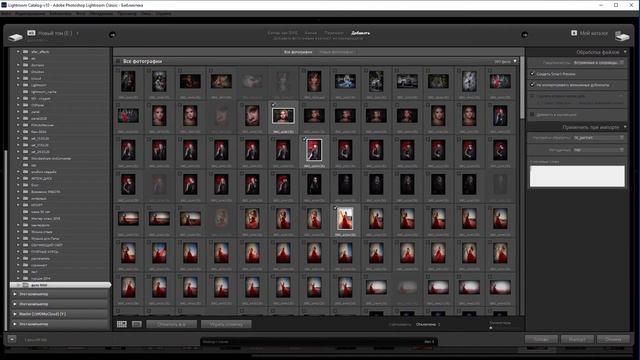Click the Lightroom app icon in the title bar
The image size is (640, 360).
pyautogui.click(x=4, y=5)
